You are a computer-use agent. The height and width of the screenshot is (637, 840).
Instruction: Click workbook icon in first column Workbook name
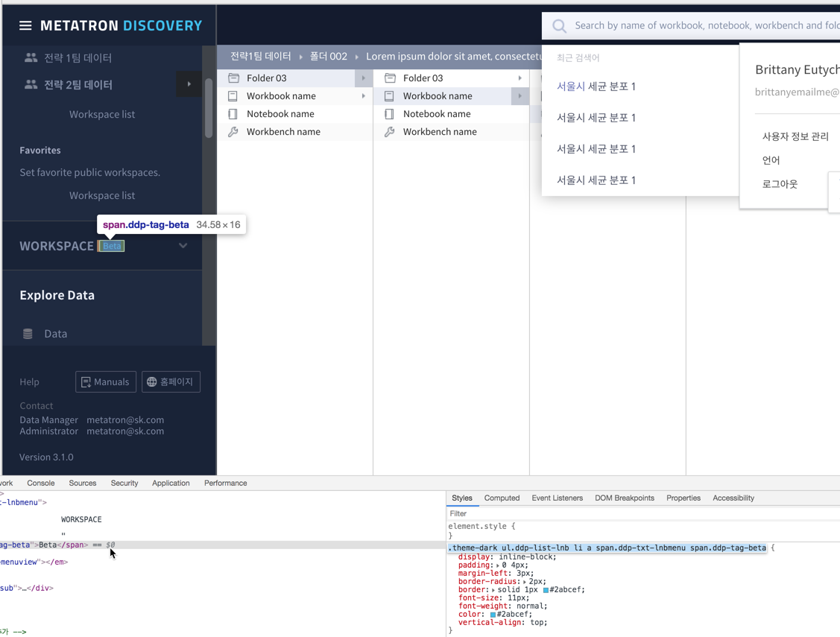click(x=233, y=96)
